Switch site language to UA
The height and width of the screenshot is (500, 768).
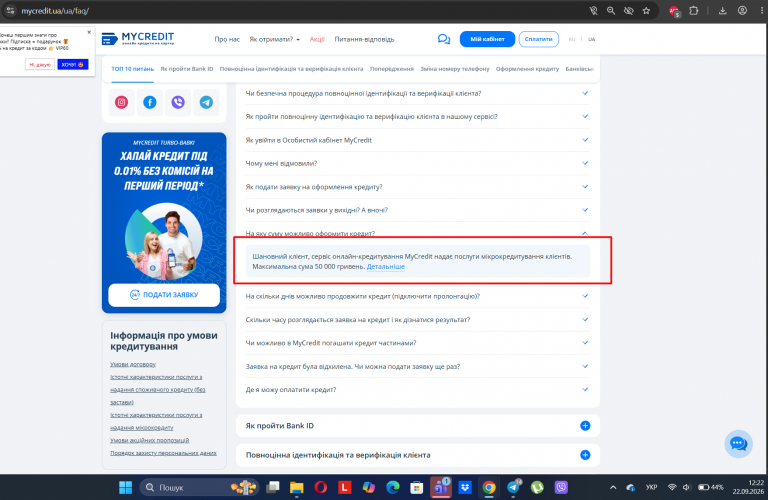(592, 39)
